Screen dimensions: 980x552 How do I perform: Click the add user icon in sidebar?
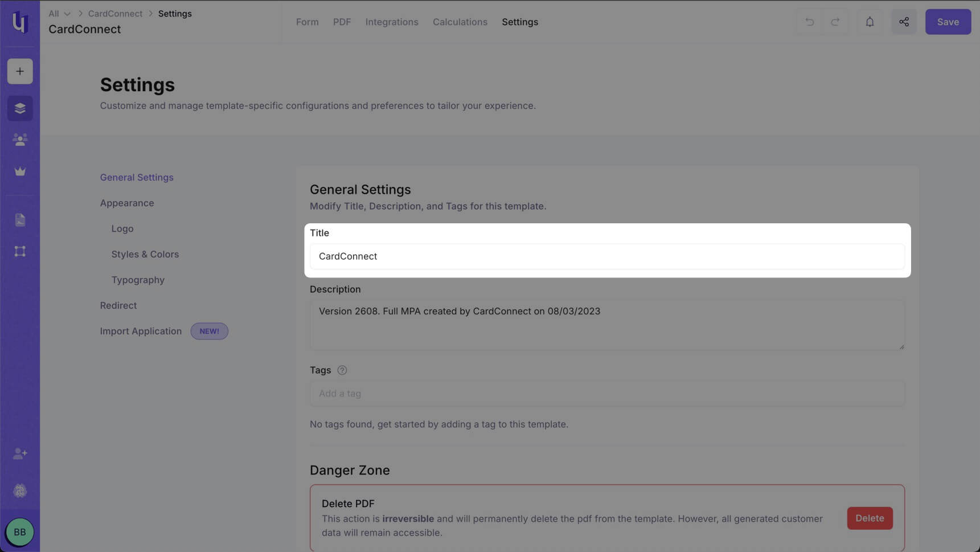pyautogui.click(x=20, y=453)
